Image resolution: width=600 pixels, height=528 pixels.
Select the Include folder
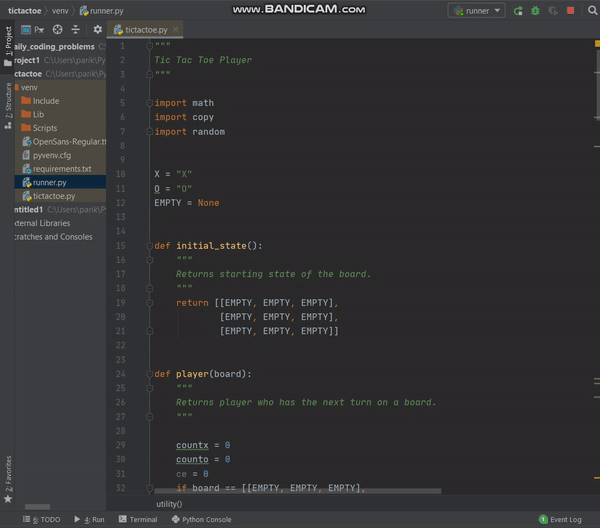tap(60, 101)
